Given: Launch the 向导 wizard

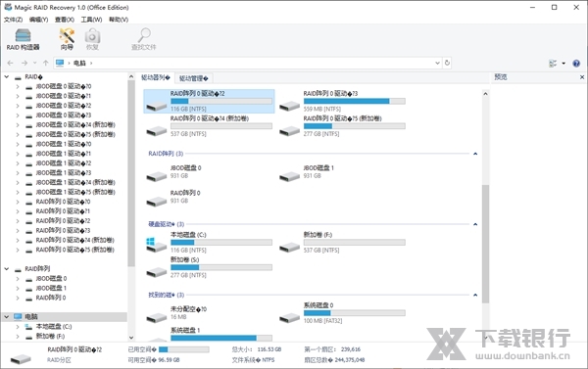Looking at the screenshot, I should (x=67, y=39).
